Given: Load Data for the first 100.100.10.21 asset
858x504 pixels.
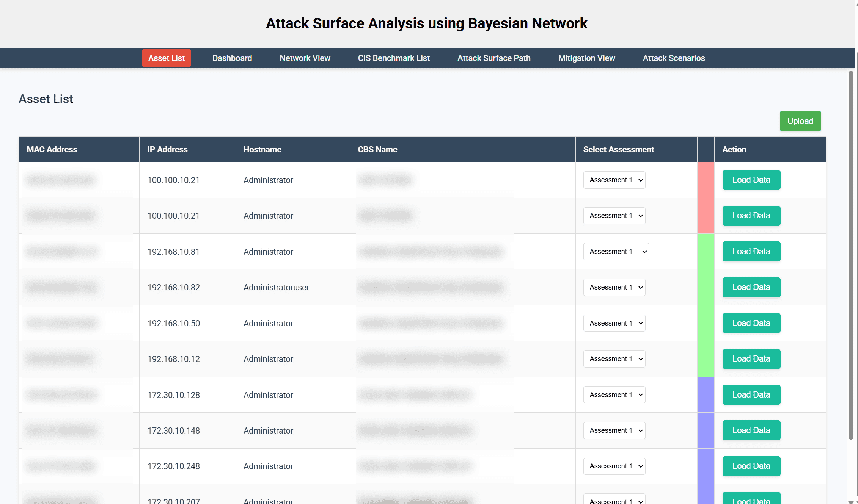Looking at the screenshot, I should pyautogui.click(x=751, y=180).
